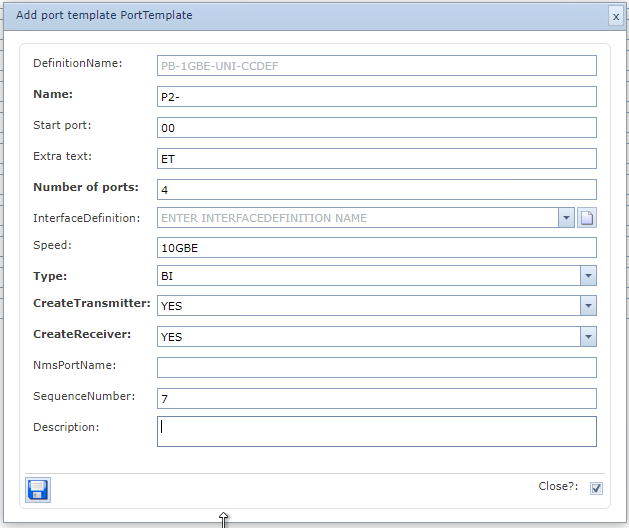Open the CreateTransmitter dropdown arrow
This screenshot has height=528, width=629.
[588, 306]
